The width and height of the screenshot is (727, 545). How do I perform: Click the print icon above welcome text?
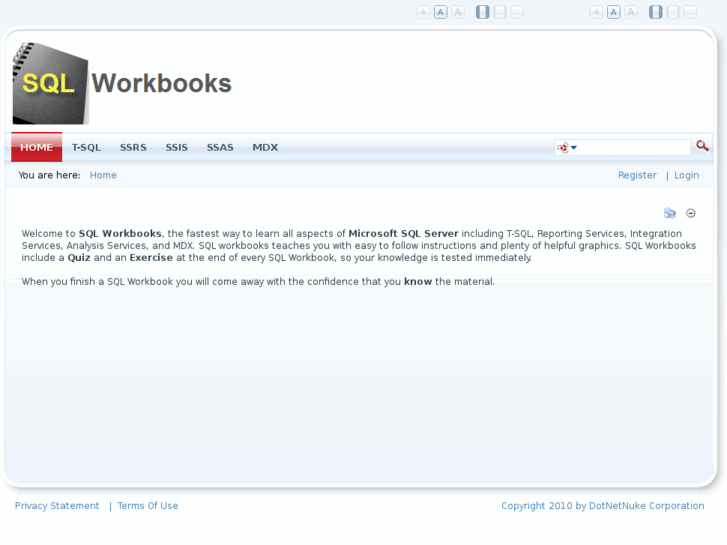(670, 213)
